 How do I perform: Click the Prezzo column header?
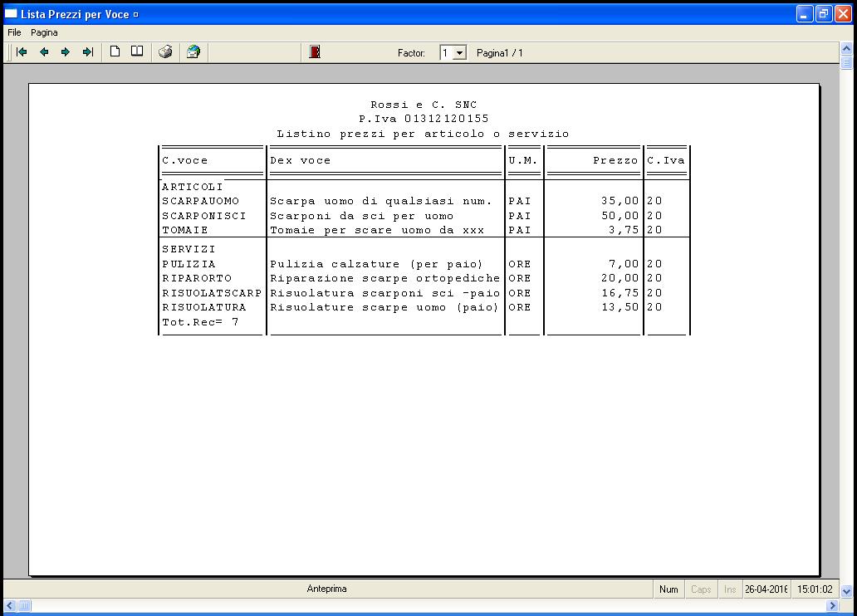click(x=615, y=161)
